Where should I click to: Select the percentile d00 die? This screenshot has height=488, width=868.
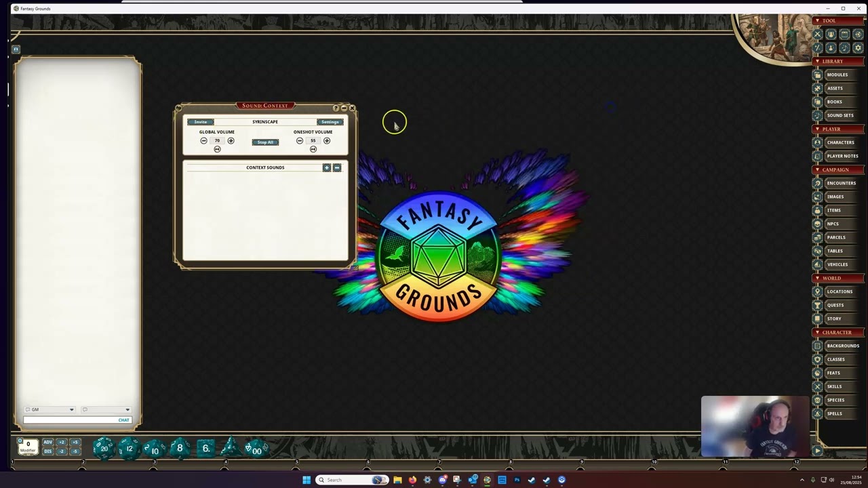[x=256, y=449]
